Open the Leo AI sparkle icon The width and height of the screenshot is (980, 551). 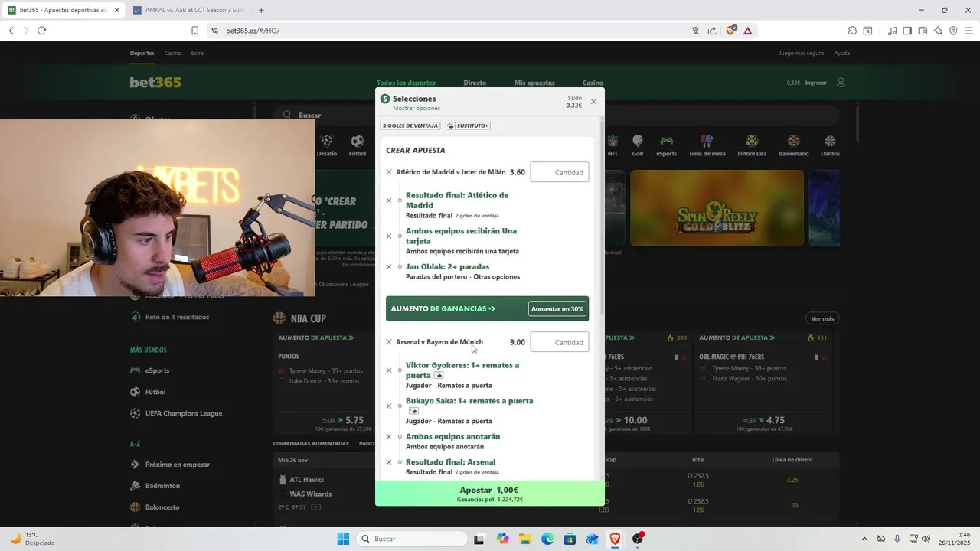pos(938,31)
